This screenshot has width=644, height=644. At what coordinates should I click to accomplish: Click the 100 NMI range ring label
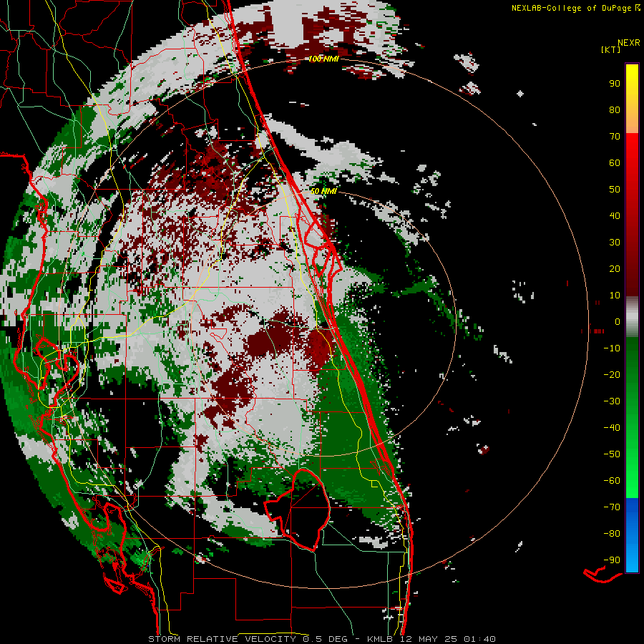click(323, 59)
